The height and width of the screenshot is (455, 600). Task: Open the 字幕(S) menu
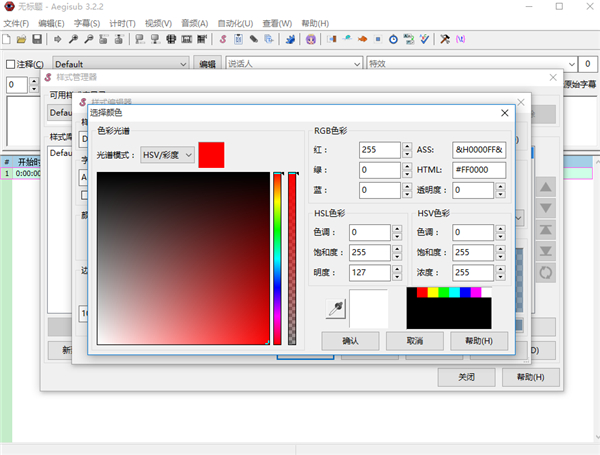87,22
